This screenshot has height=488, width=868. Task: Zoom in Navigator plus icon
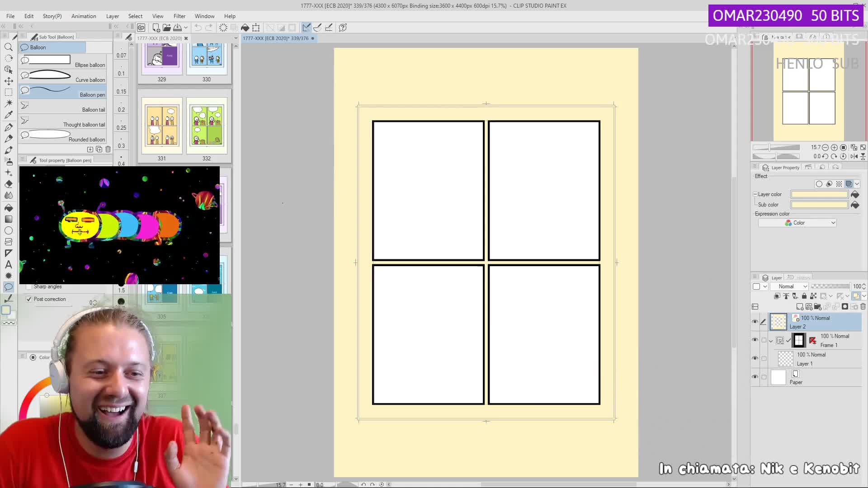coord(834,147)
